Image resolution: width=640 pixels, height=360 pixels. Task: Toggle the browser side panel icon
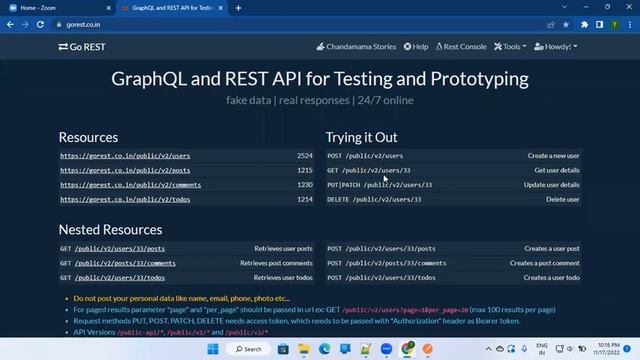(x=599, y=24)
